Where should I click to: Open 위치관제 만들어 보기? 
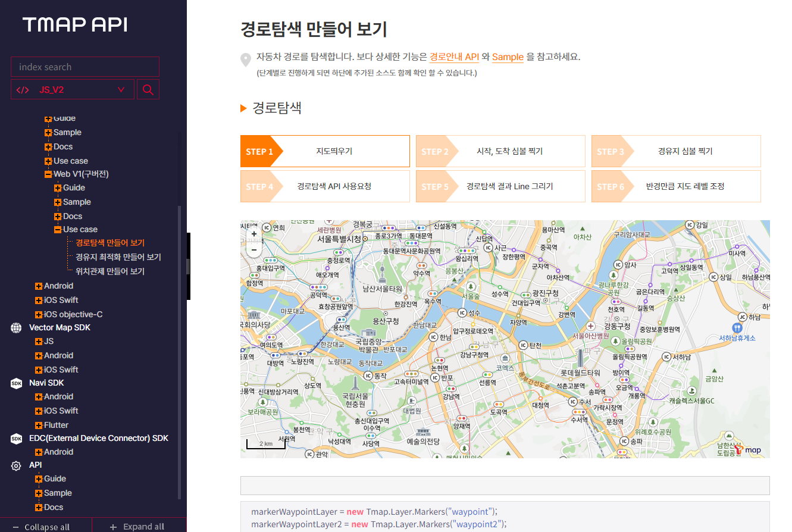110,271
